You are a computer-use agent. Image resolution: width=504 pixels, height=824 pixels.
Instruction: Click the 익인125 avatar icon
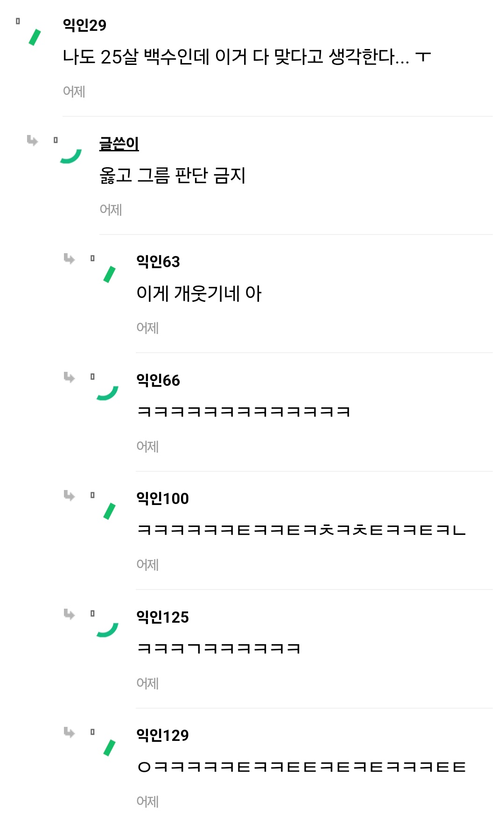click(x=107, y=630)
